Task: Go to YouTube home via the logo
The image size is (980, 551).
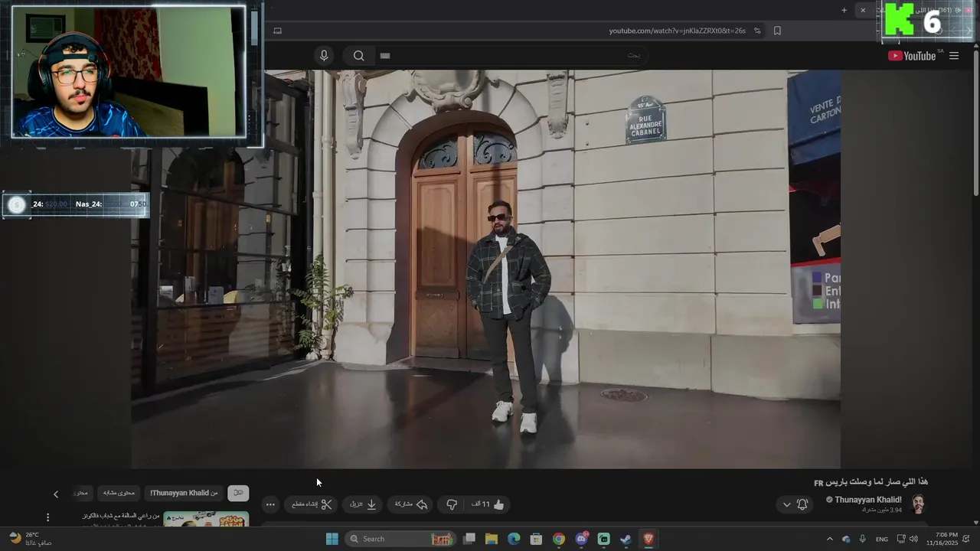Action: tap(912, 56)
